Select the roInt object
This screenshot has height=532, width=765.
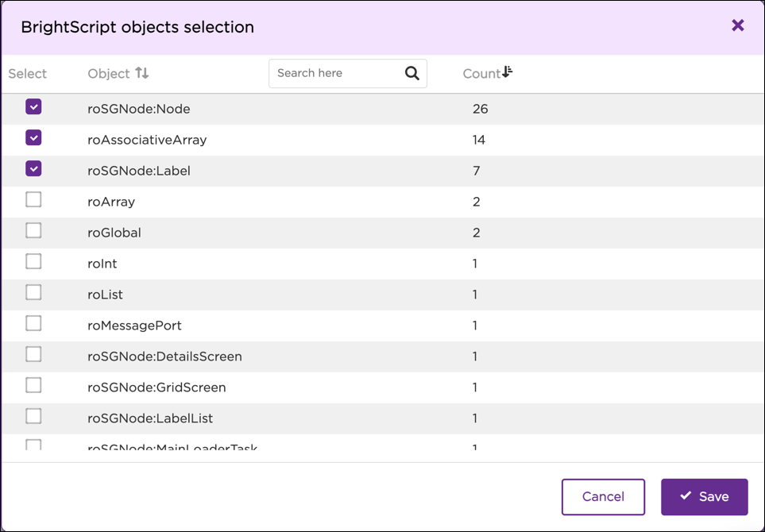[33, 261]
